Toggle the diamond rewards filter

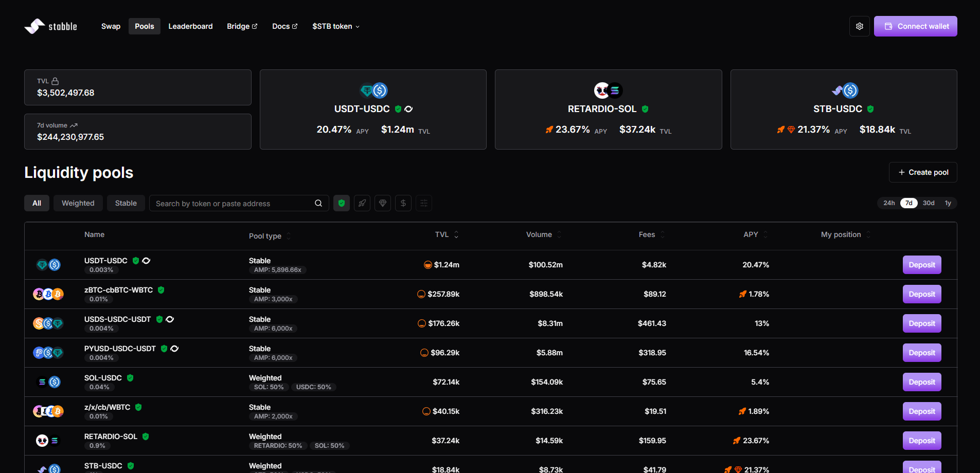click(x=383, y=203)
